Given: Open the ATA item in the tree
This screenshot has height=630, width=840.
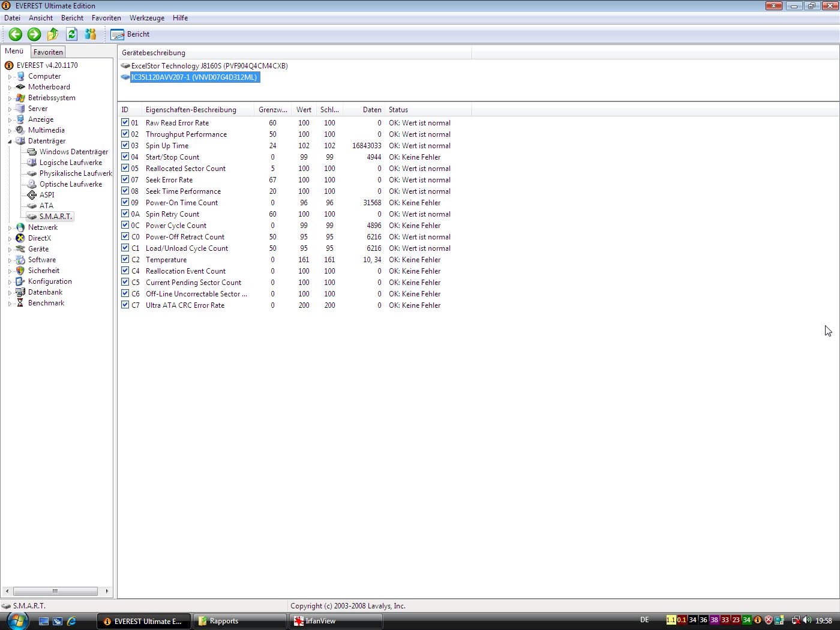Looking at the screenshot, I should 46,206.
